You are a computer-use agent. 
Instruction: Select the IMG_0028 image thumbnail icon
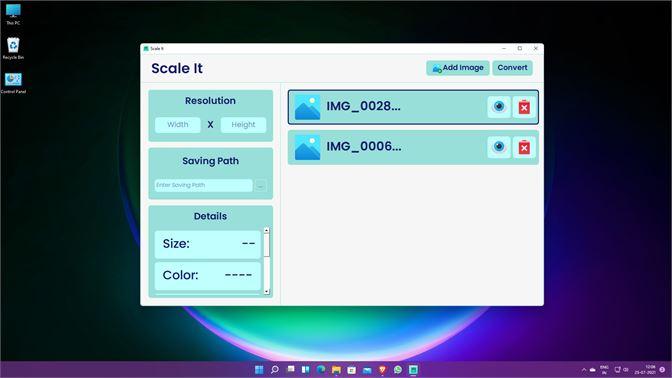[307, 107]
